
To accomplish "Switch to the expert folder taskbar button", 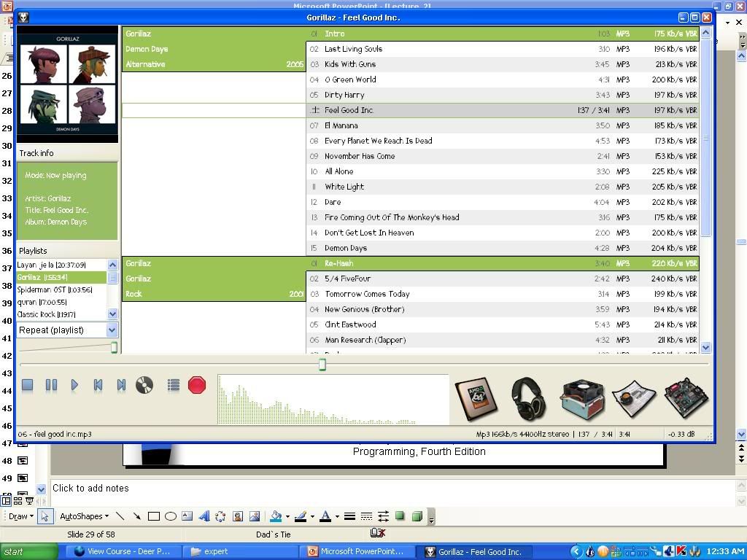I will click(241, 552).
